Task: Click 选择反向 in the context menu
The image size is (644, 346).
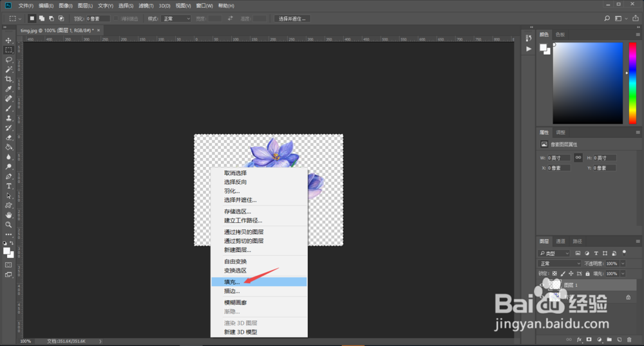Action: click(259, 182)
